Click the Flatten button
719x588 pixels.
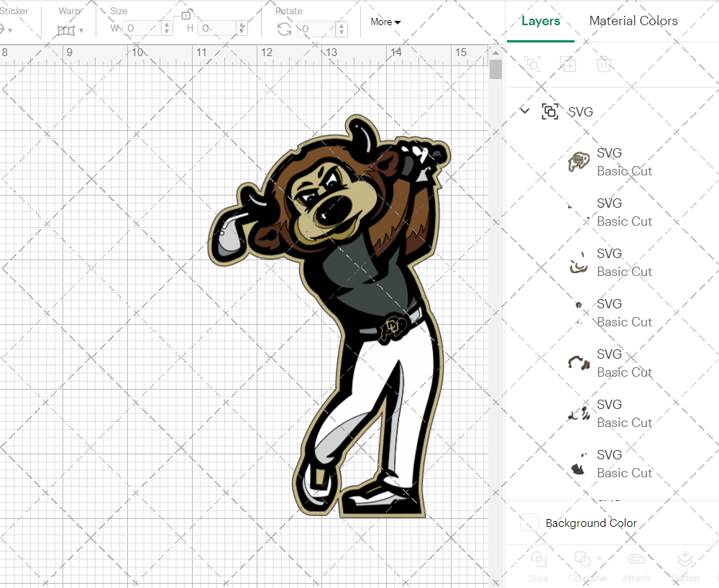click(685, 566)
